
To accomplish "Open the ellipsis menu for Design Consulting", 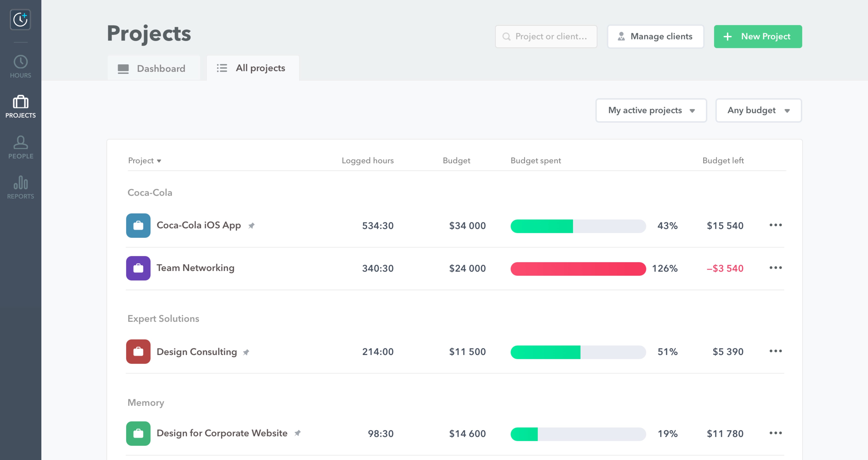I will (776, 351).
